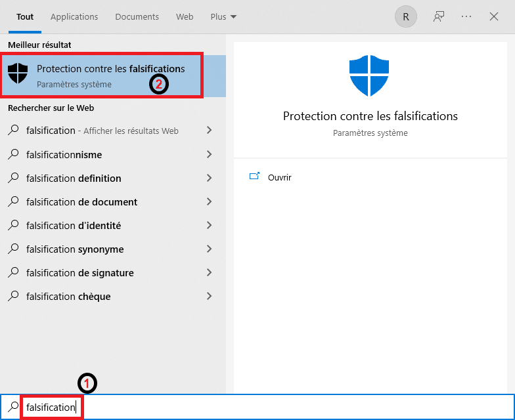Click large blue Windows Security shield icon
The image size is (515, 420).
coord(369,75)
